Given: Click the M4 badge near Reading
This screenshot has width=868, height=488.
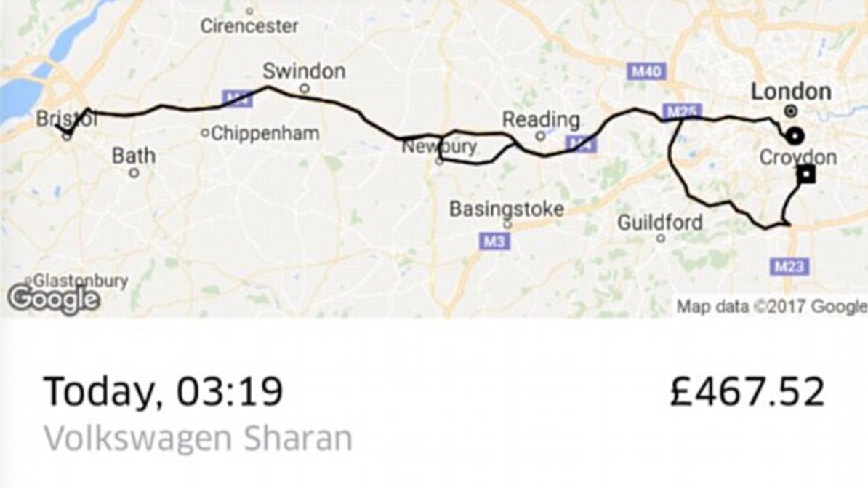Looking at the screenshot, I should click(582, 144).
